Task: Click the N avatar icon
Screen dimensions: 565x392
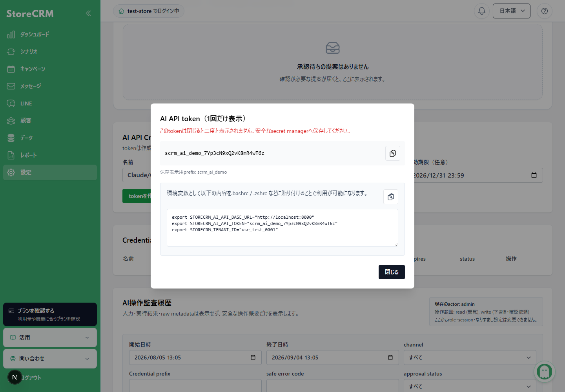Action: (x=15, y=377)
